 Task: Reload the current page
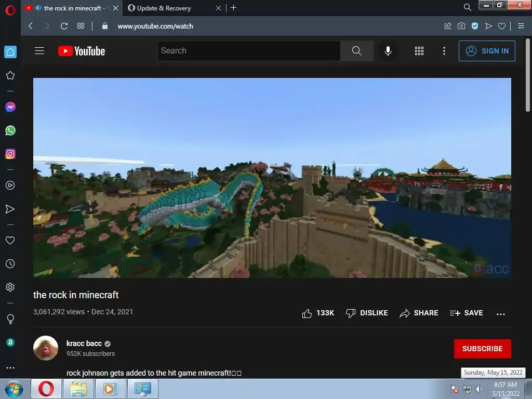pyautogui.click(x=64, y=26)
